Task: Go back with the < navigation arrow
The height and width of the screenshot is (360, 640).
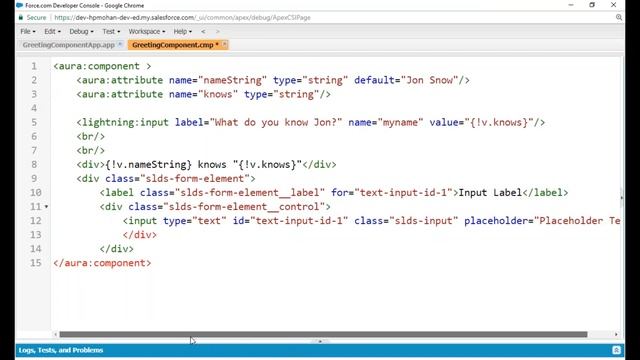Action: (203, 31)
